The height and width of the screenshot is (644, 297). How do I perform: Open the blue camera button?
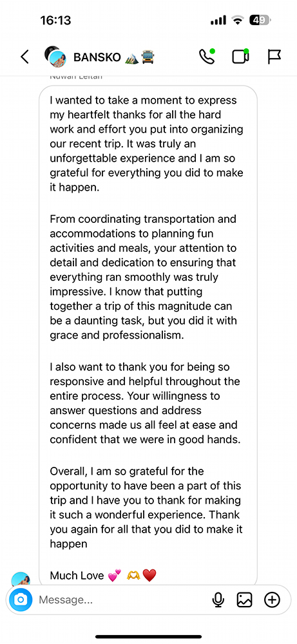point(20,600)
